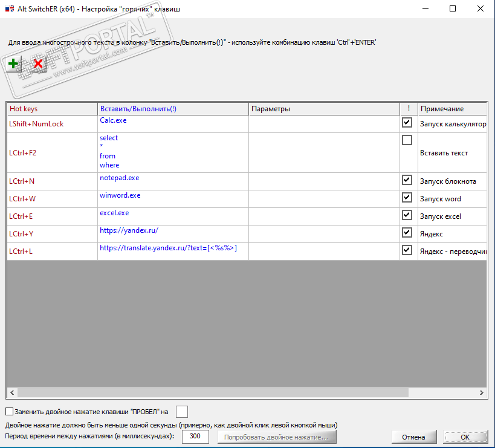Click the translate.yandex.ru URL cell
Viewport: 495px width, 448px height.
click(173, 252)
